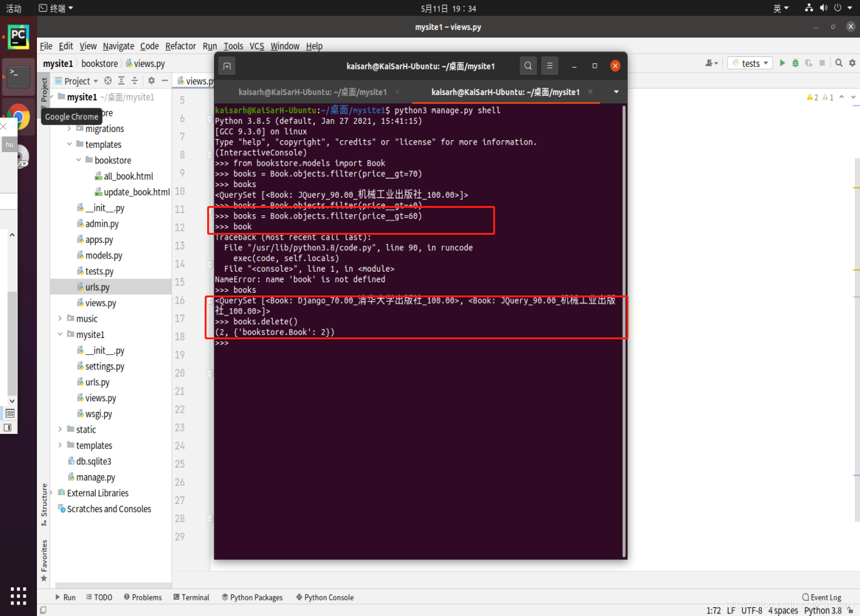This screenshot has width=860, height=616.
Task: Close the second terminal tab
Action: point(590,91)
